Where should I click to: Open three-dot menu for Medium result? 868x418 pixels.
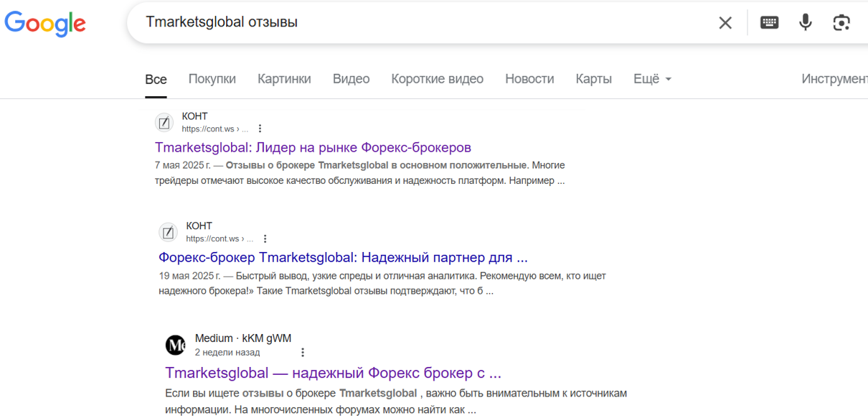[302, 352]
